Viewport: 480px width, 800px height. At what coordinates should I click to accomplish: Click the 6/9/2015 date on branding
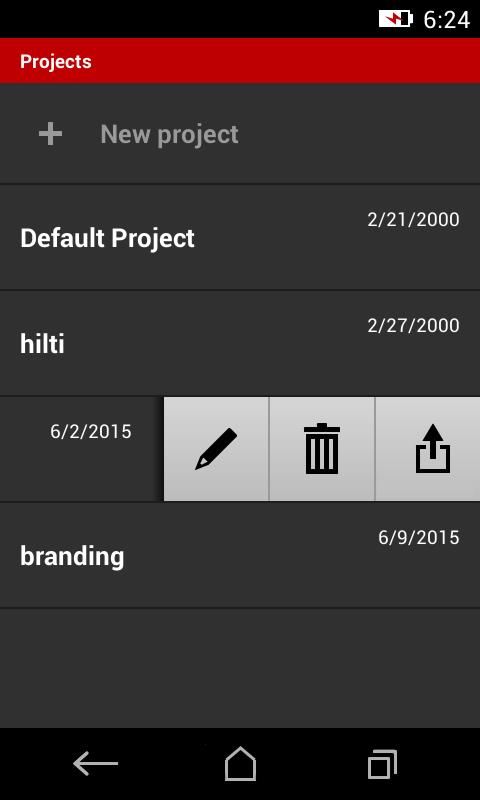coord(419,537)
